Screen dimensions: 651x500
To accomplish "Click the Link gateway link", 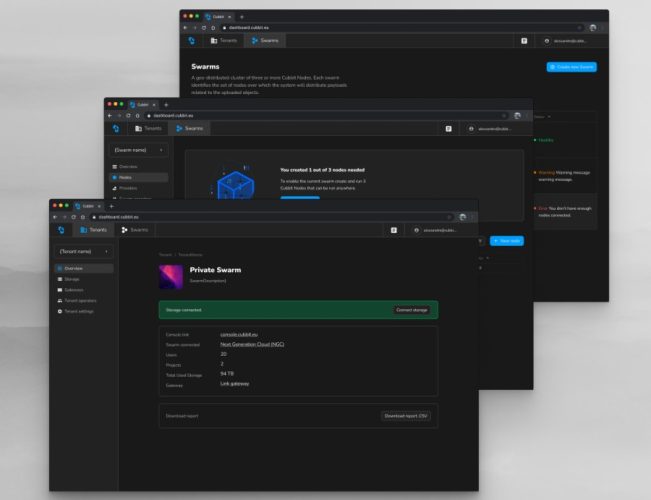I will point(235,384).
